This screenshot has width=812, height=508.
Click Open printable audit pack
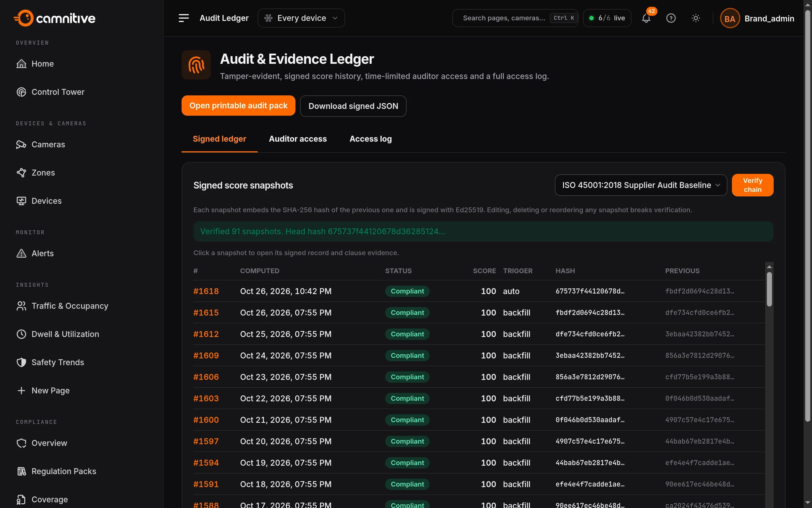pos(238,106)
